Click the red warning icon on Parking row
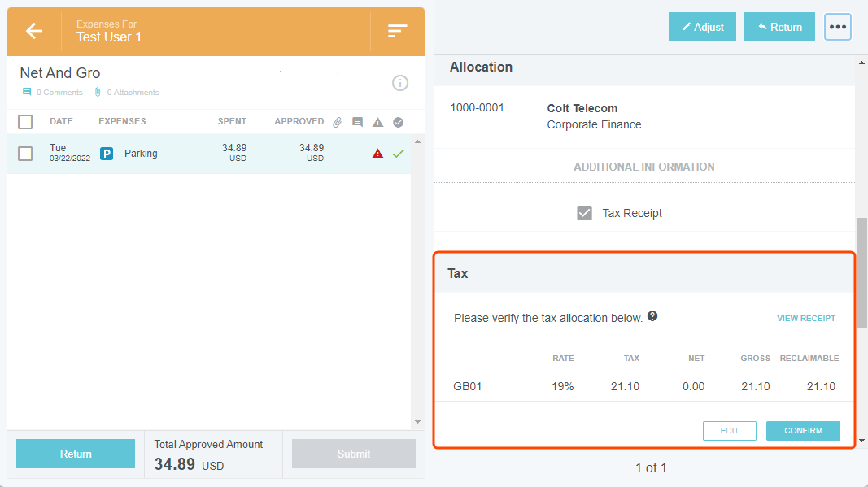The width and height of the screenshot is (868, 487). click(377, 153)
